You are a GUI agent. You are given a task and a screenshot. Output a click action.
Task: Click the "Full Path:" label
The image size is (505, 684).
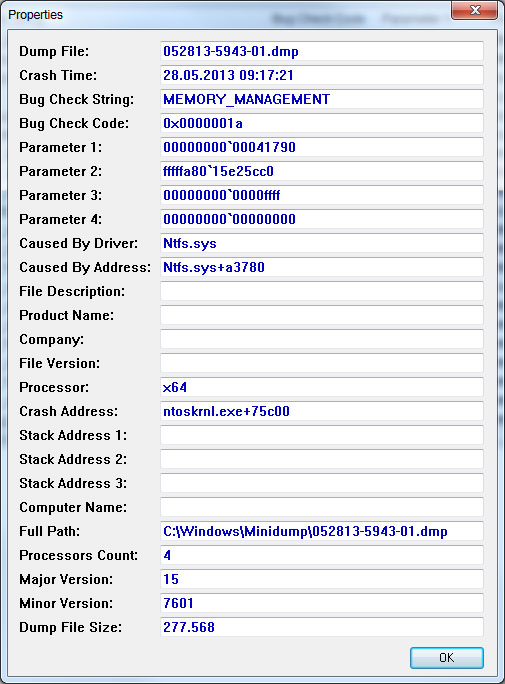pos(50,531)
